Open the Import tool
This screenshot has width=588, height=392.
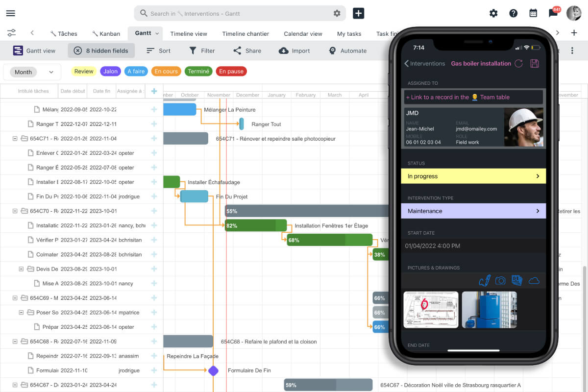click(x=294, y=50)
